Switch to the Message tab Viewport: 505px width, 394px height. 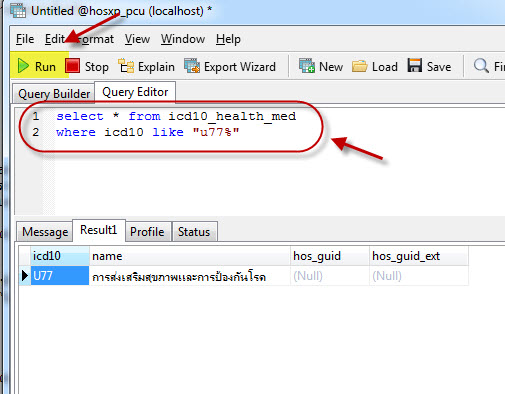tap(45, 232)
